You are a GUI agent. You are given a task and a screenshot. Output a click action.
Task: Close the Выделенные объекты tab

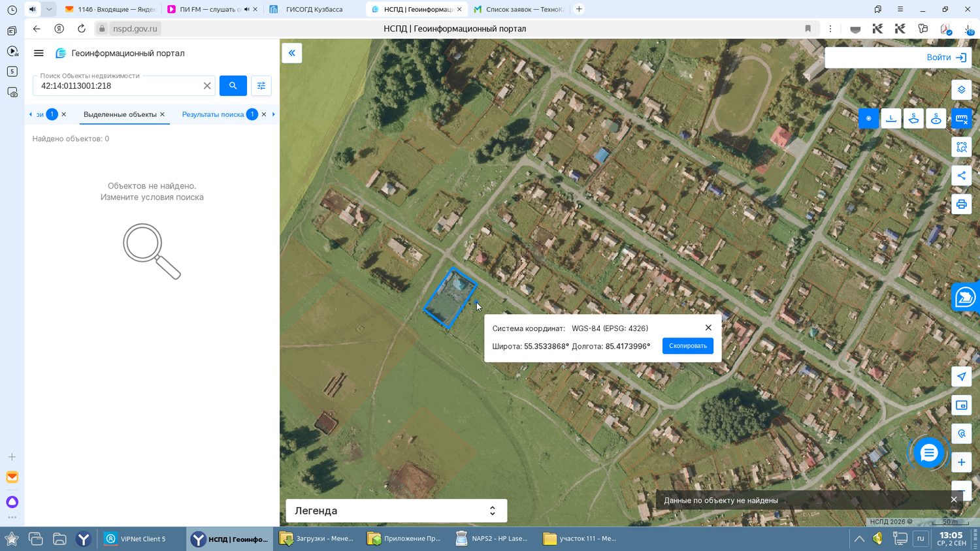tap(163, 114)
